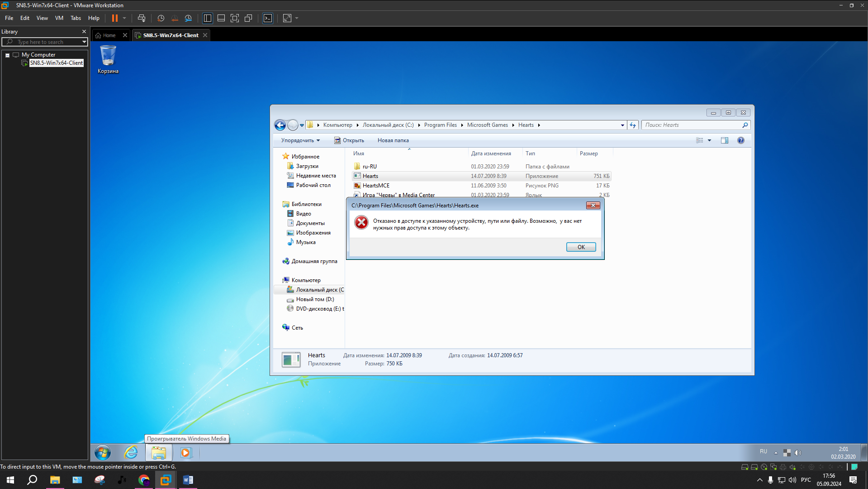Open the power options dropdown arrow beside pause
The image size is (868, 489).
[x=124, y=18]
